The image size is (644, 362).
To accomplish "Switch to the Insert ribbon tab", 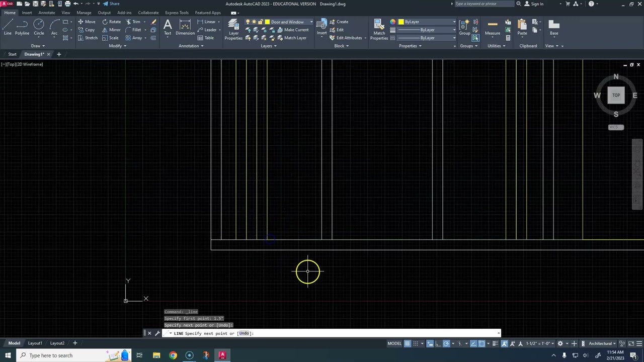I will tap(27, 13).
